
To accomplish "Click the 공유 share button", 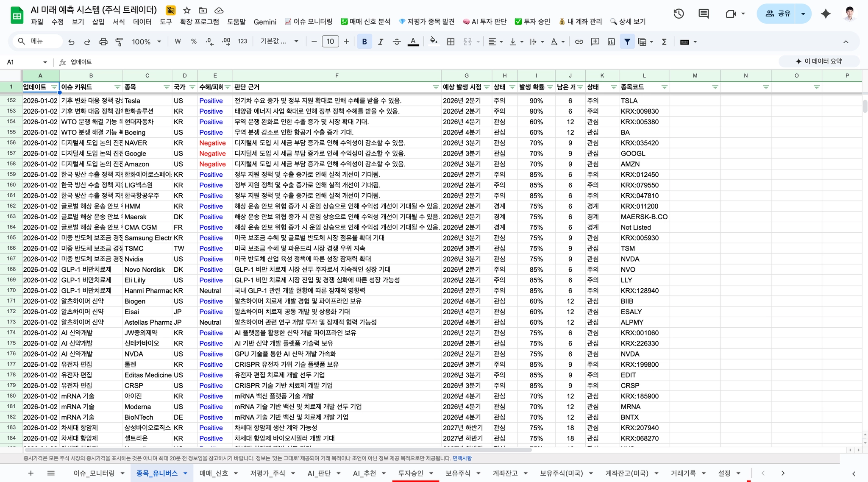I will [777, 14].
